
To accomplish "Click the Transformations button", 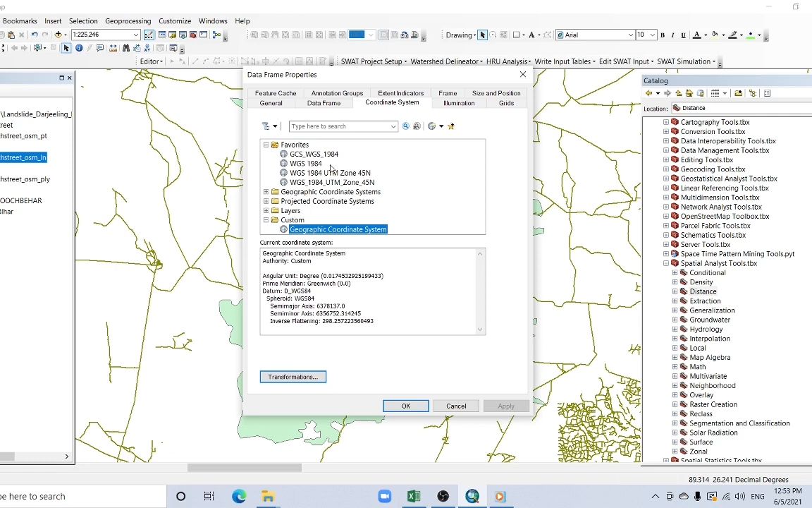I will [293, 376].
